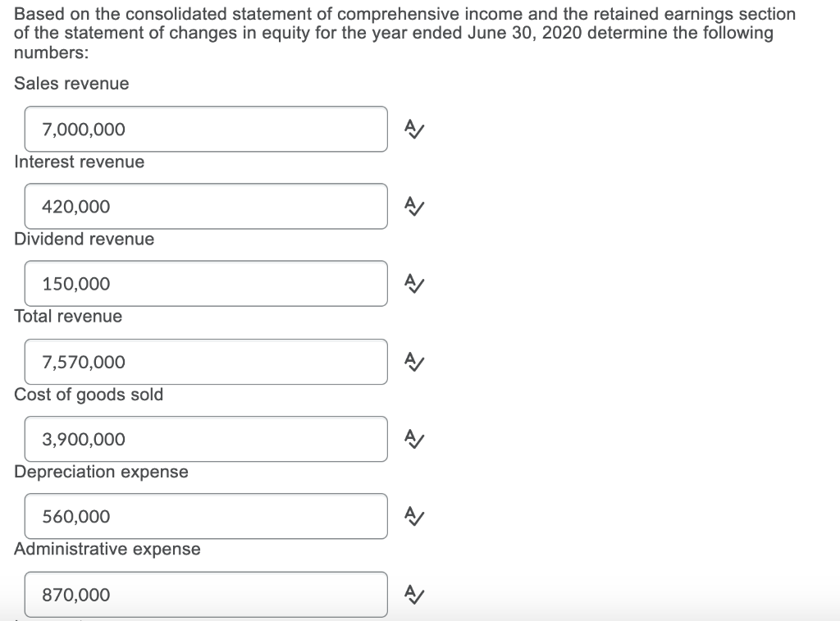Click the Depreciation expense heading text
The width and height of the screenshot is (840, 621).
click(x=100, y=472)
